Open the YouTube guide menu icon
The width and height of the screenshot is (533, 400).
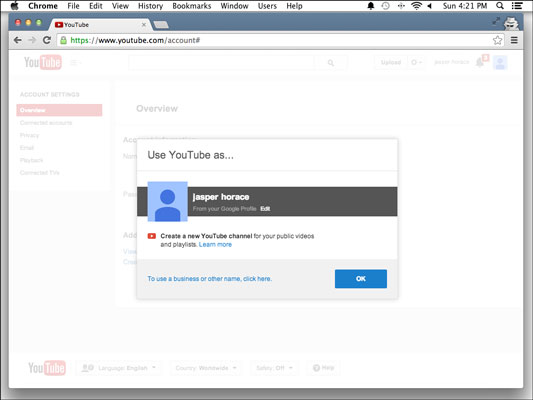point(75,63)
